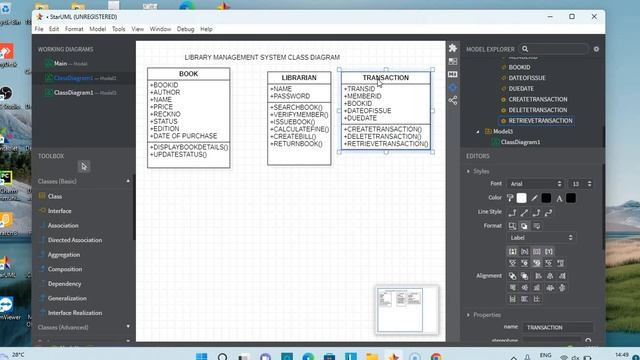Open the Format menu
The width and height of the screenshot is (640, 360).
[74, 29]
